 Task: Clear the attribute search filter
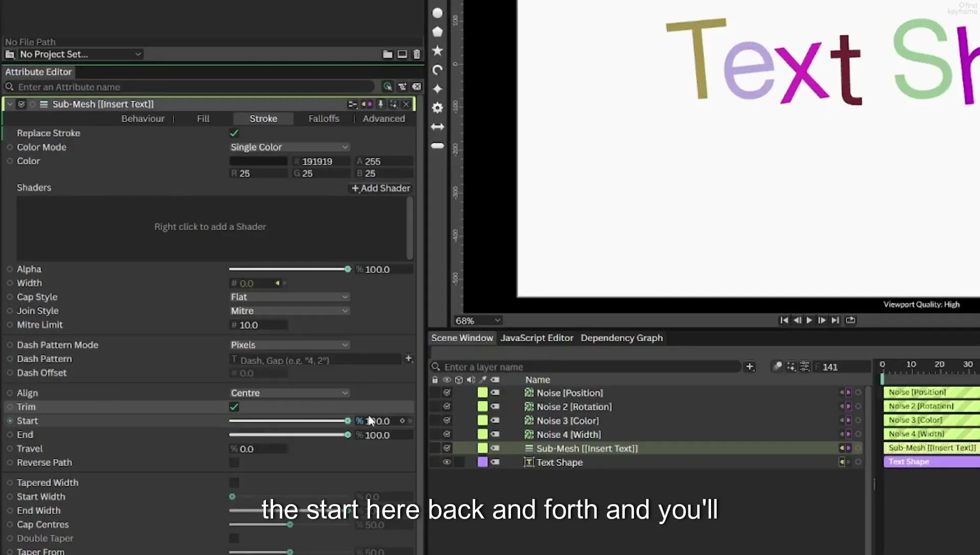click(416, 87)
